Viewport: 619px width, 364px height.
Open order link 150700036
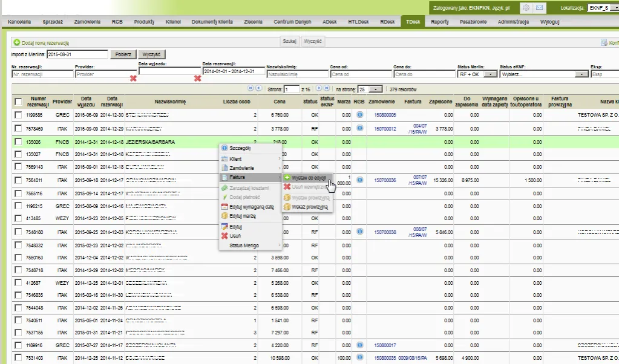click(385, 180)
